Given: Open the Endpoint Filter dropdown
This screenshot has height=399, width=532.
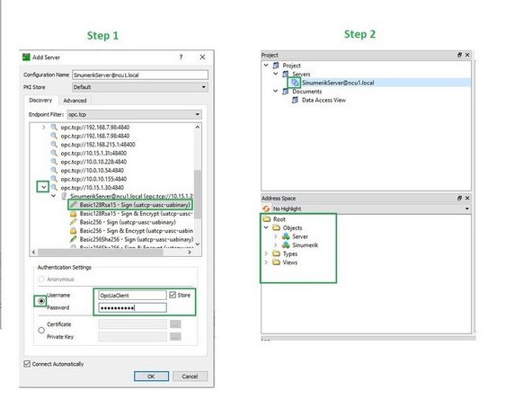Looking at the screenshot, I should (x=198, y=114).
